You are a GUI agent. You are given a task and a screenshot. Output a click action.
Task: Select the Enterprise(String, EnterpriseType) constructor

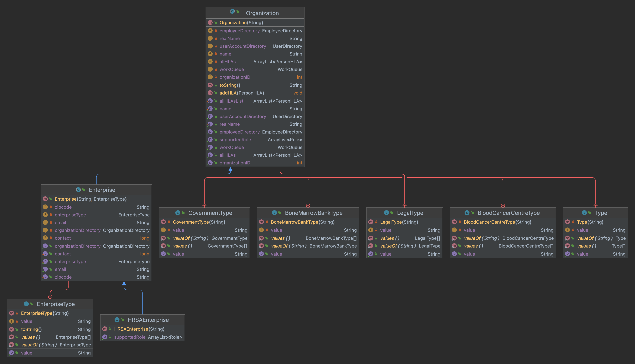coord(90,199)
